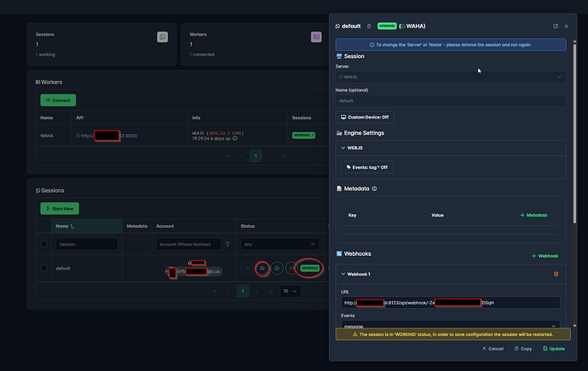
Task: Click the WhatsApp icon in default session row
Action: pos(277,268)
